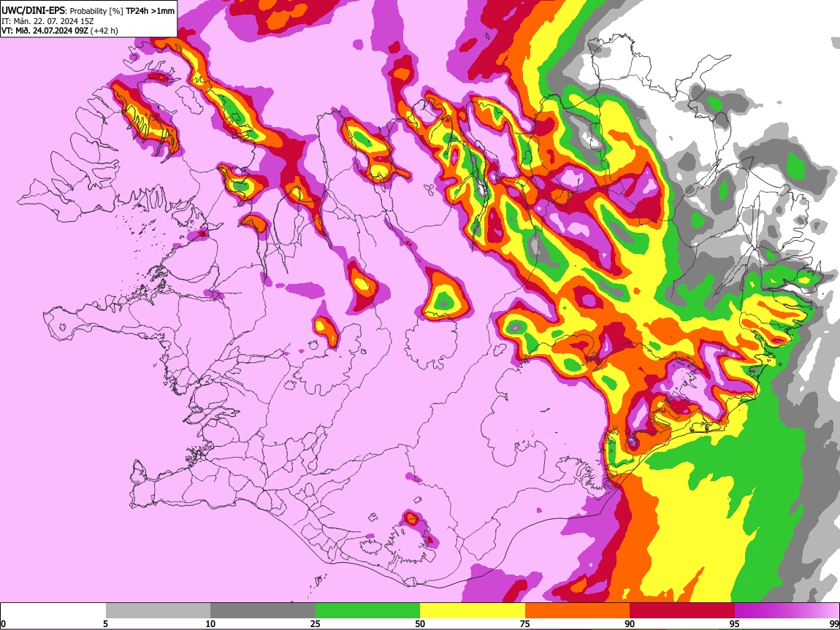The width and height of the screenshot is (840, 630).
Task: Click the red 90–95% legend segment
Action: click(x=682, y=611)
